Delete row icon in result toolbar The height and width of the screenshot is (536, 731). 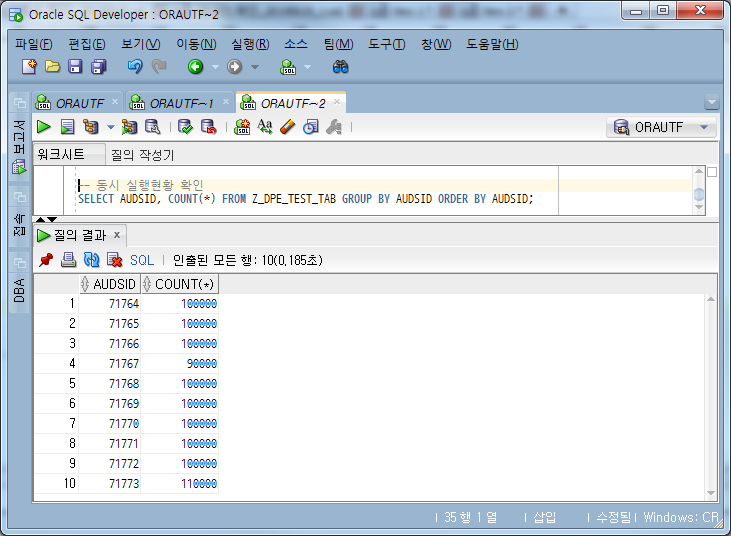(x=115, y=260)
